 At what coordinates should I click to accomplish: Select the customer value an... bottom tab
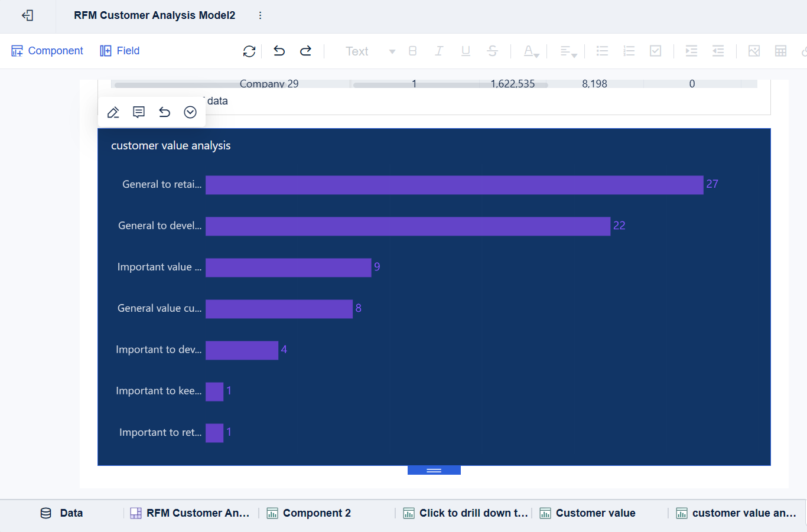736,513
